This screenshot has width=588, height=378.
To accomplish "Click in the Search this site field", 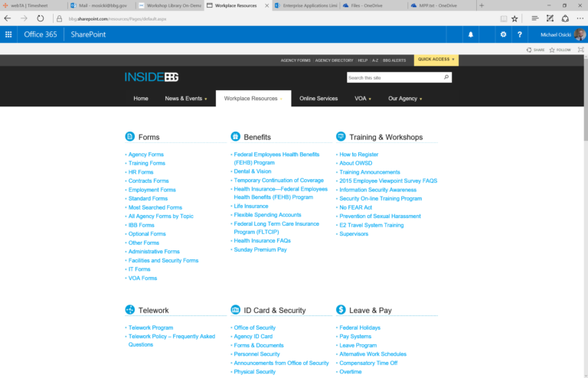I will pos(393,77).
